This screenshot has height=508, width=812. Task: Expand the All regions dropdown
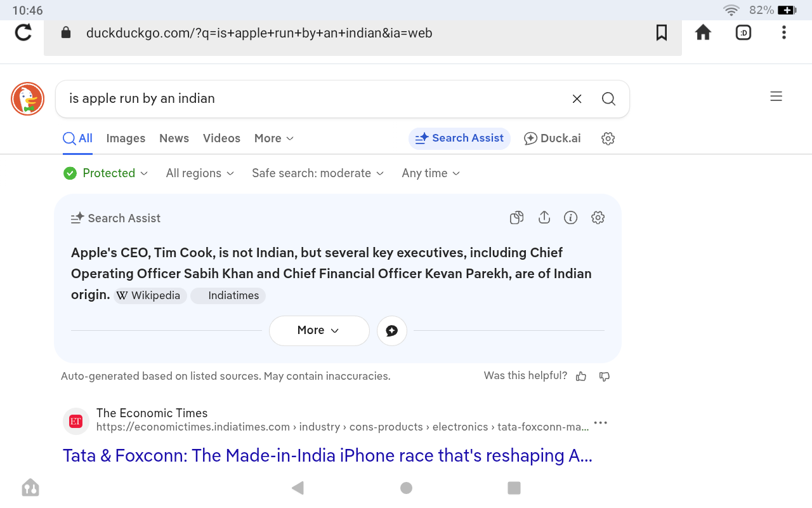click(x=200, y=173)
